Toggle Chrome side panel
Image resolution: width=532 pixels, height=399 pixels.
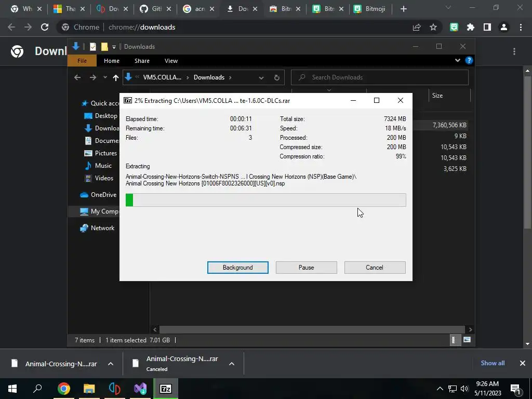[x=487, y=27]
